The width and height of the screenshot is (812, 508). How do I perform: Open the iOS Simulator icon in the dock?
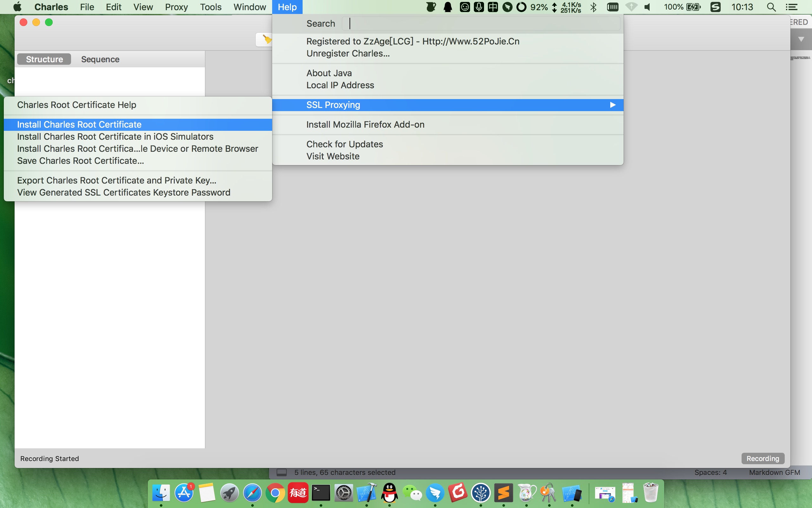pyautogui.click(x=572, y=493)
